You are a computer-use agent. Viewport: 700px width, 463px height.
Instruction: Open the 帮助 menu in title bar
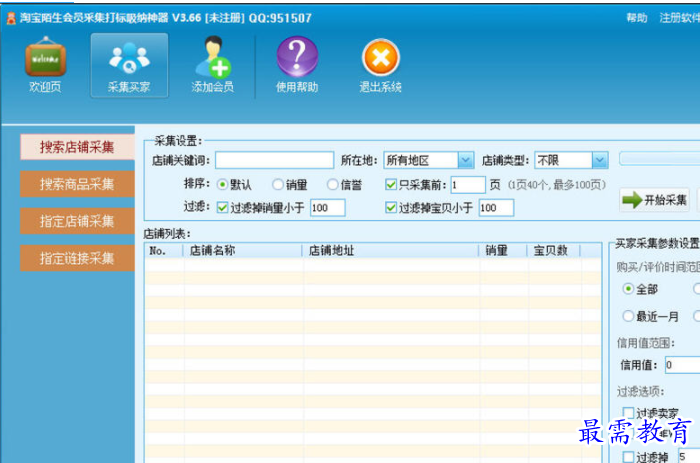tap(637, 18)
